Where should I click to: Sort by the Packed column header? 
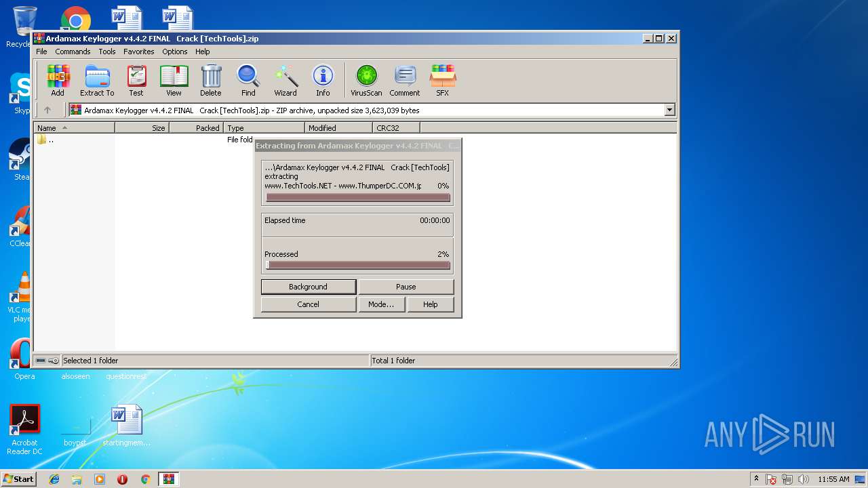[196, 127]
